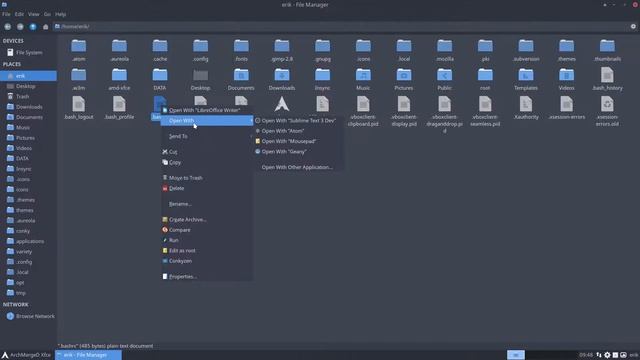Image resolution: width=640 pixels, height=360 pixels.
Task: Select the .Xauthority file
Action: point(526,108)
